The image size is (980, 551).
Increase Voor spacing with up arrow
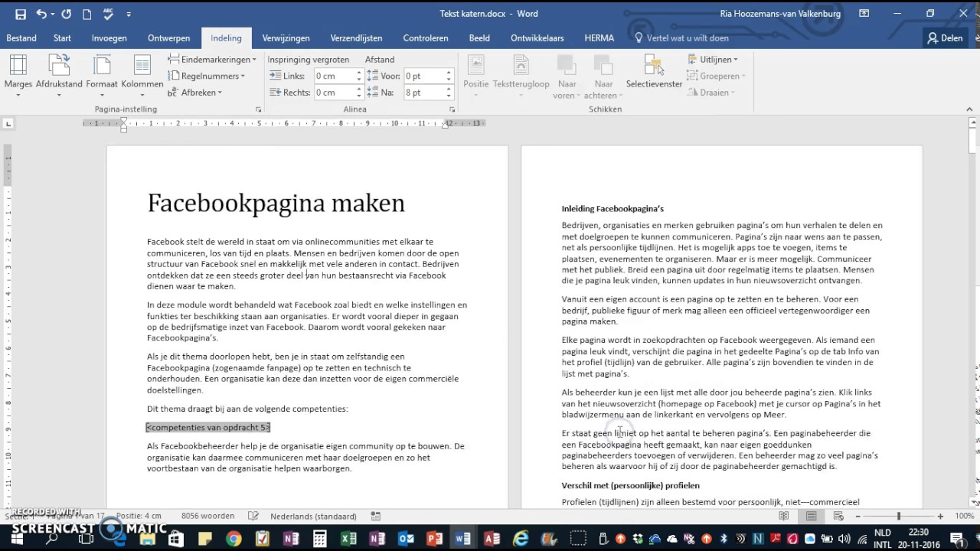click(x=448, y=73)
